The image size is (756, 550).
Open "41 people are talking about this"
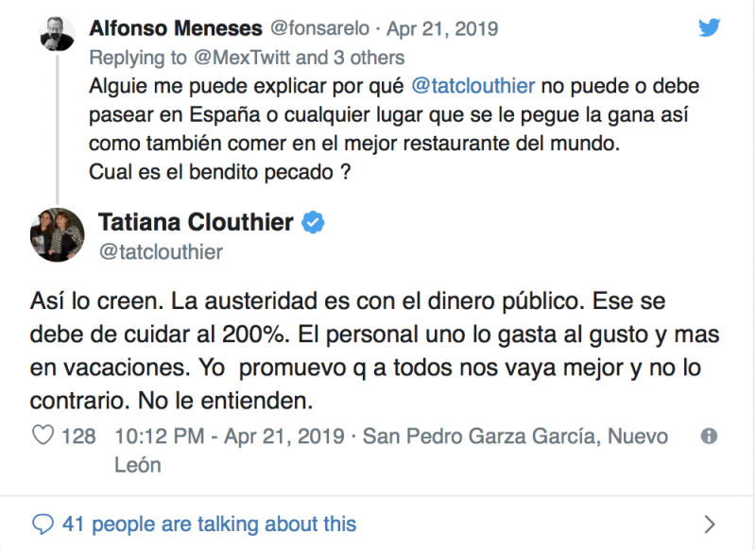click(x=209, y=524)
